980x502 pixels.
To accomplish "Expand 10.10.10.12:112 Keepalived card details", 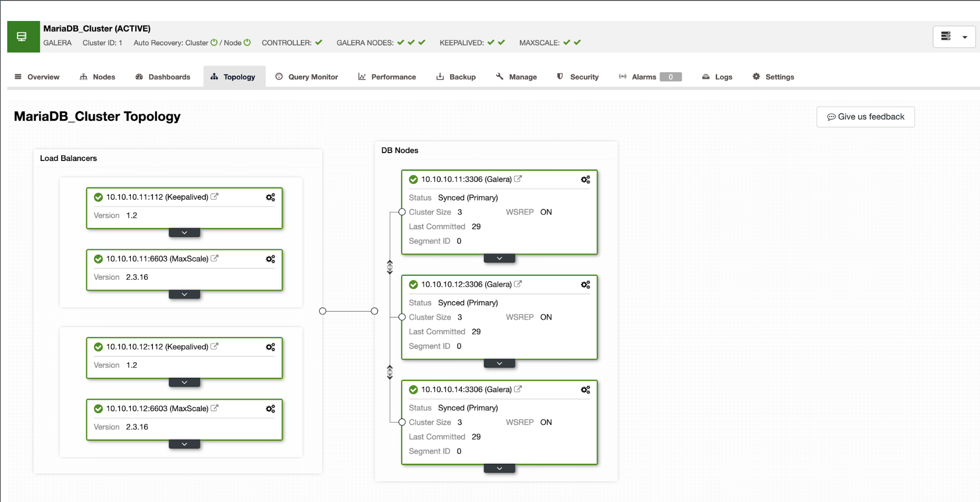I will [184, 382].
